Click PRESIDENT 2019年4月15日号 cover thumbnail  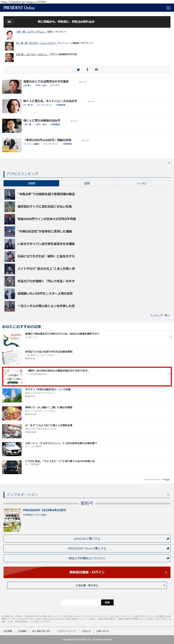12,520
